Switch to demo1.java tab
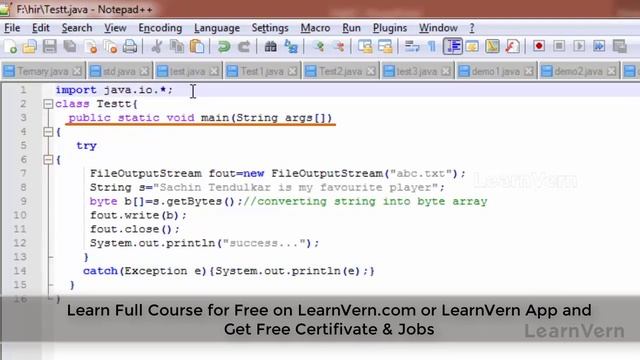 pos(496,71)
